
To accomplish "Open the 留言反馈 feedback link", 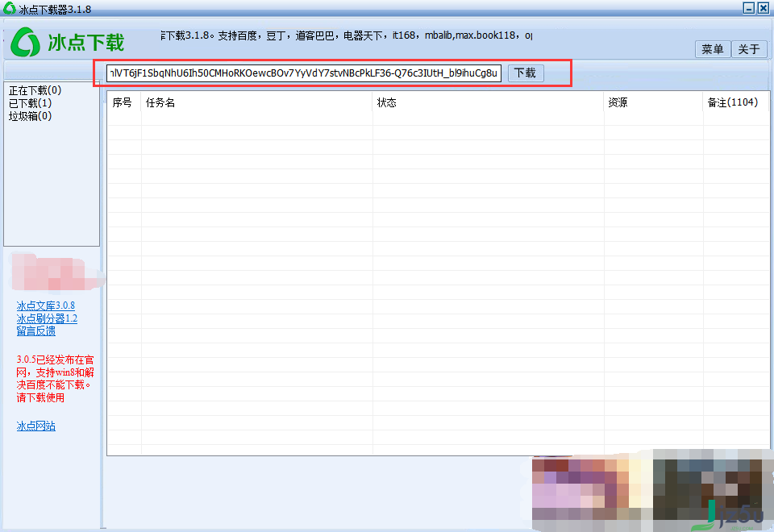I will click(36, 330).
